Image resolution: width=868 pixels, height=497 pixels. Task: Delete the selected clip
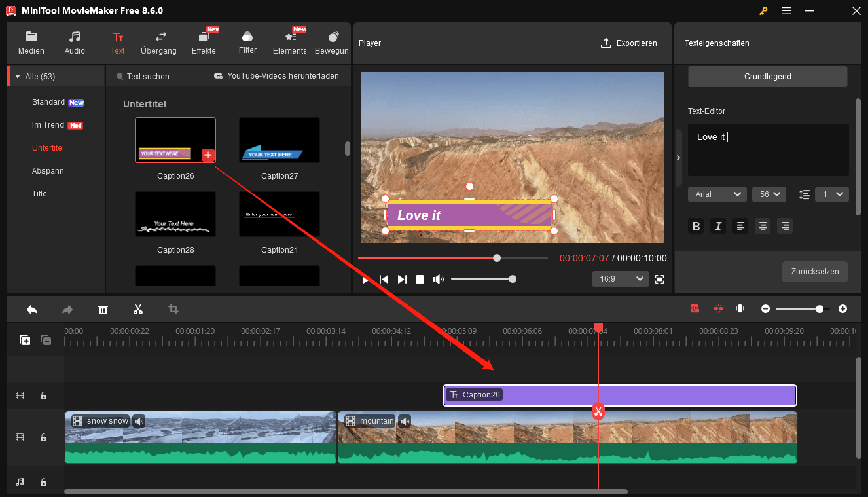tap(103, 308)
